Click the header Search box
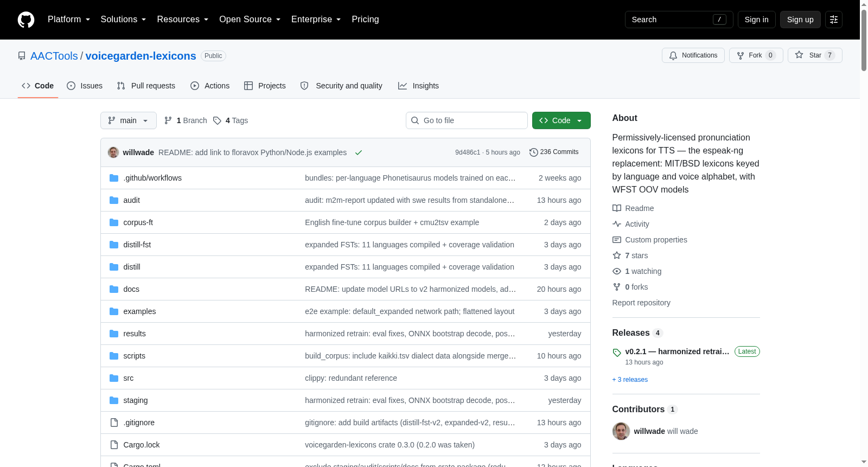 point(679,20)
